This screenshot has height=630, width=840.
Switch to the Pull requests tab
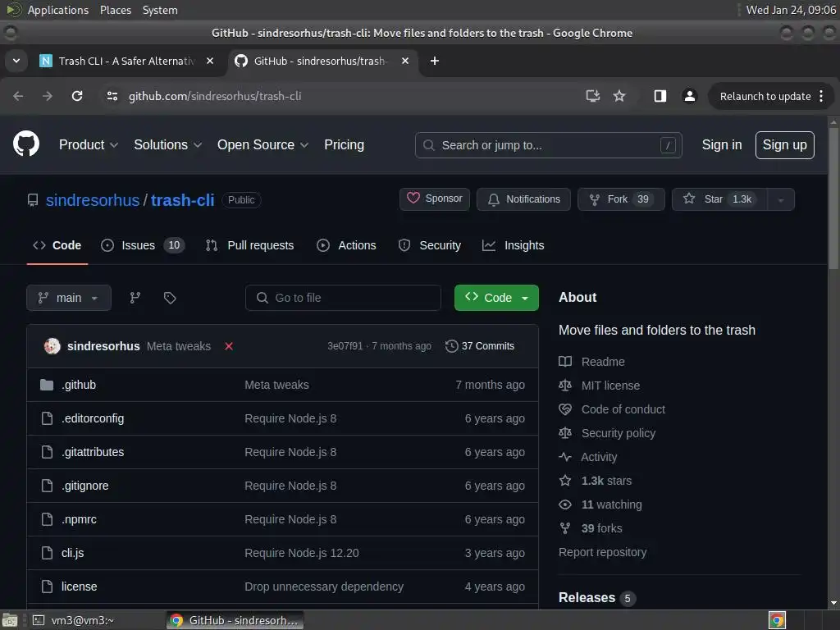(250, 245)
